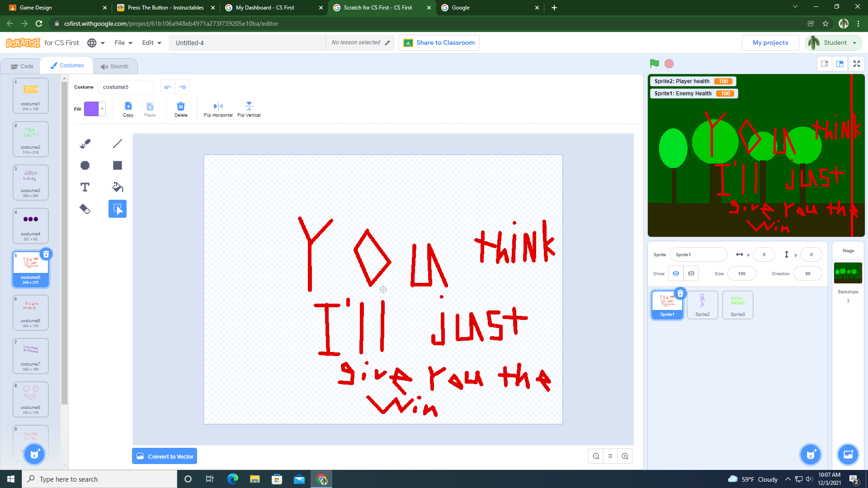868x488 pixels.
Task: Select the Text tool
Action: click(x=85, y=187)
